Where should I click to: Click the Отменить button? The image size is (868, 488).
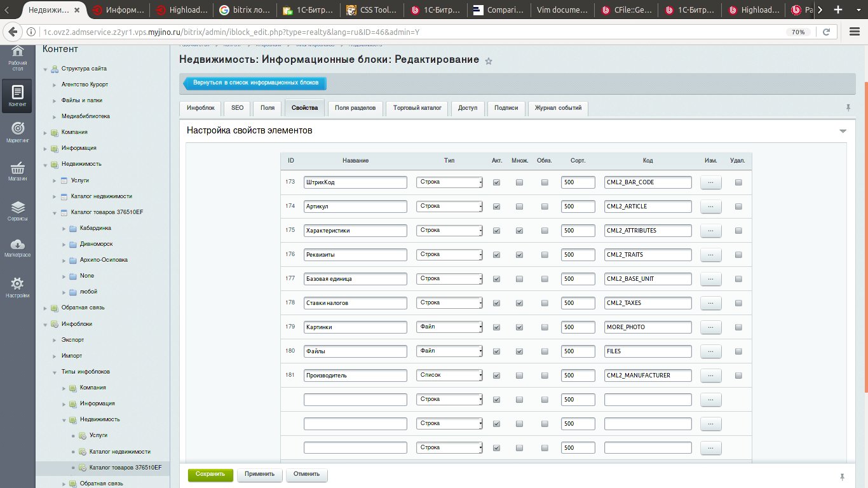(306, 475)
